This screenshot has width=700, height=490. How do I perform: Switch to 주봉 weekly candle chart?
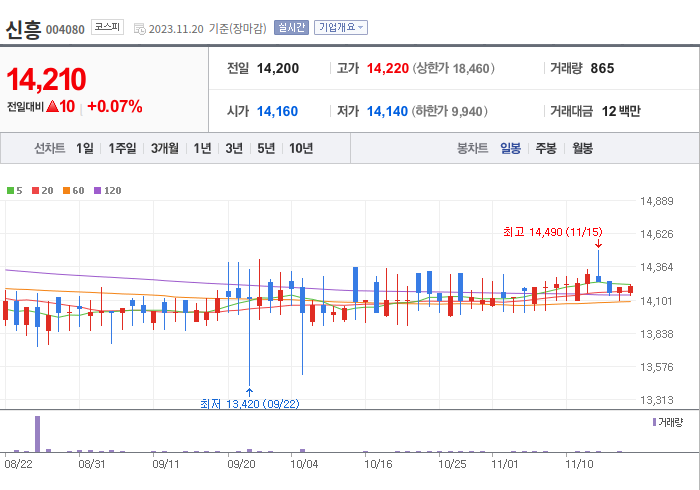[x=546, y=148]
